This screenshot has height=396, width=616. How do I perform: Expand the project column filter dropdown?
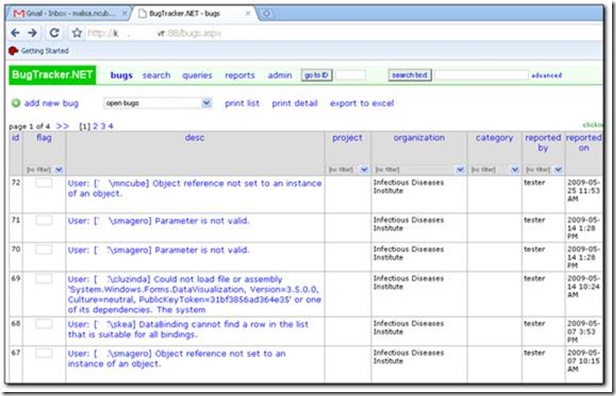click(364, 170)
